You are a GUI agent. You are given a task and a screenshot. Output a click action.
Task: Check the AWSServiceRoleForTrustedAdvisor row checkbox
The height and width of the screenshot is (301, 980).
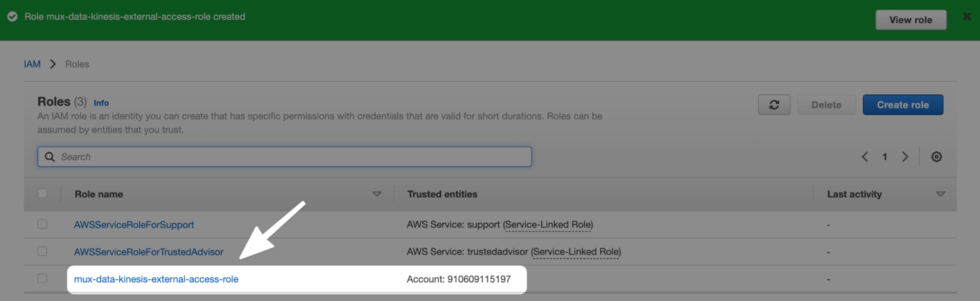click(42, 251)
